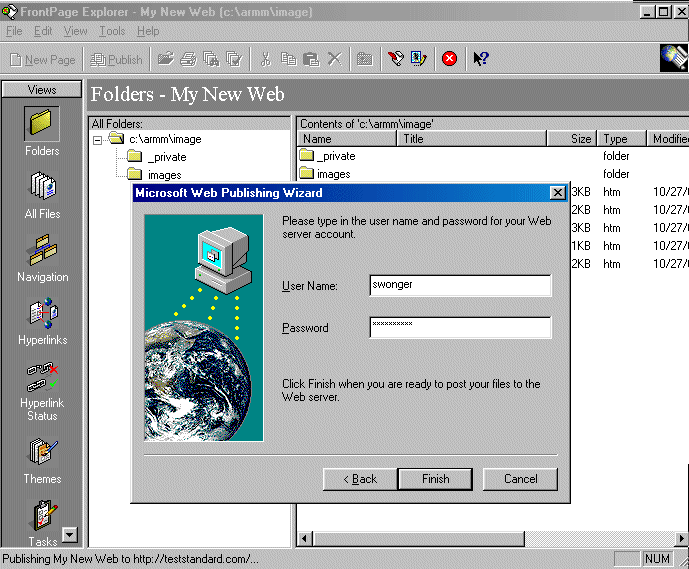689x569 pixels.
Task: Sort by Title column header
Action: [x=472, y=139]
